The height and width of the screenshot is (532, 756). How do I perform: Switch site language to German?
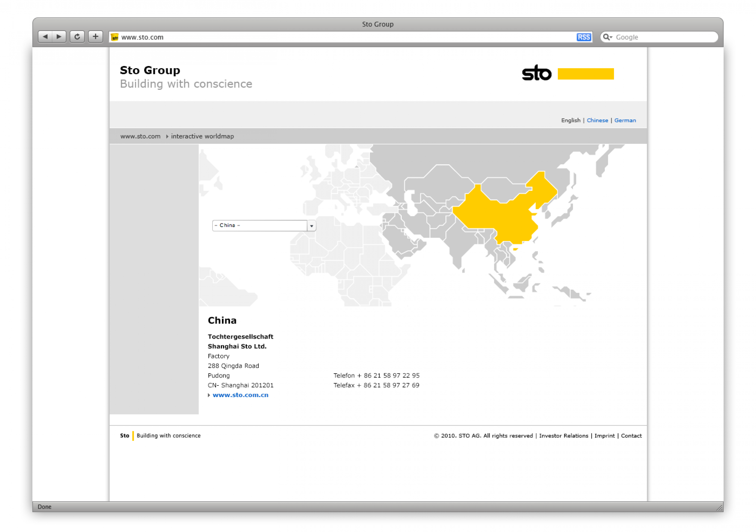[x=625, y=120]
